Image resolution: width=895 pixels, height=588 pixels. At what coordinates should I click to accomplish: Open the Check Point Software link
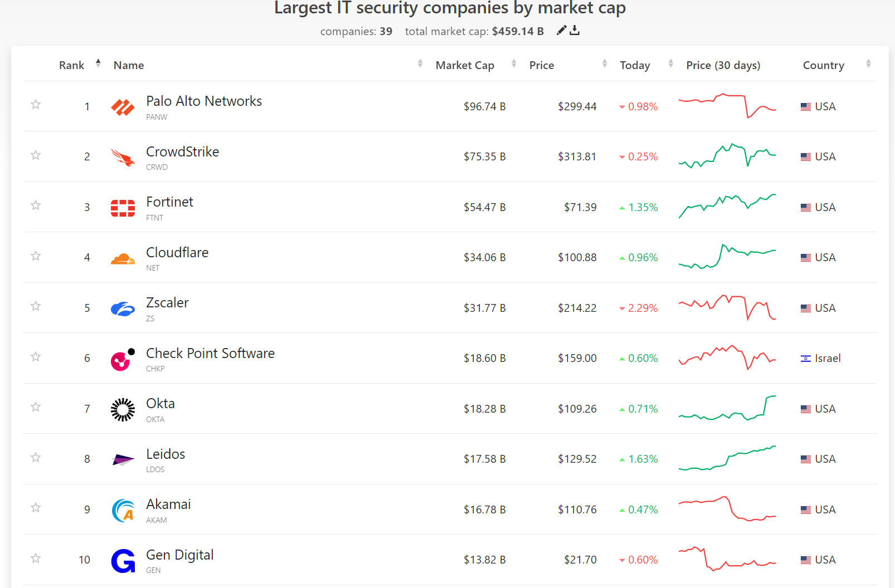[210, 353]
